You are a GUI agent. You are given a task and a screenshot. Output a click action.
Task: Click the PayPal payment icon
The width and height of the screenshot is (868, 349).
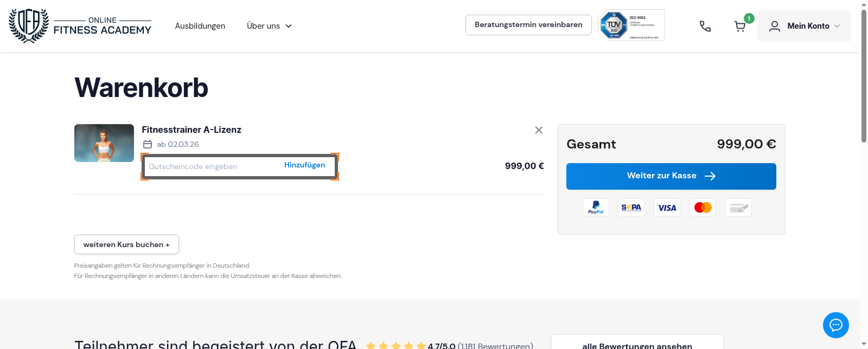(596, 208)
